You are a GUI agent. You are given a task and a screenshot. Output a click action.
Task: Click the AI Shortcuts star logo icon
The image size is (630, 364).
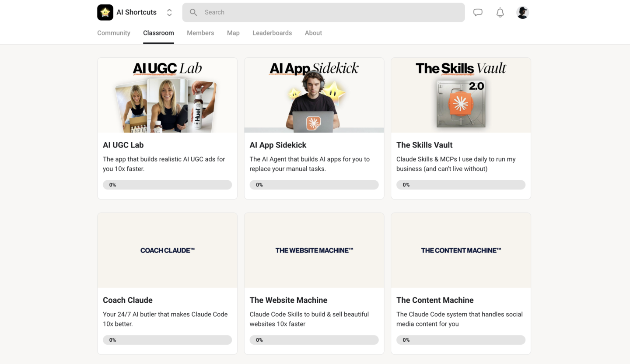105,12
